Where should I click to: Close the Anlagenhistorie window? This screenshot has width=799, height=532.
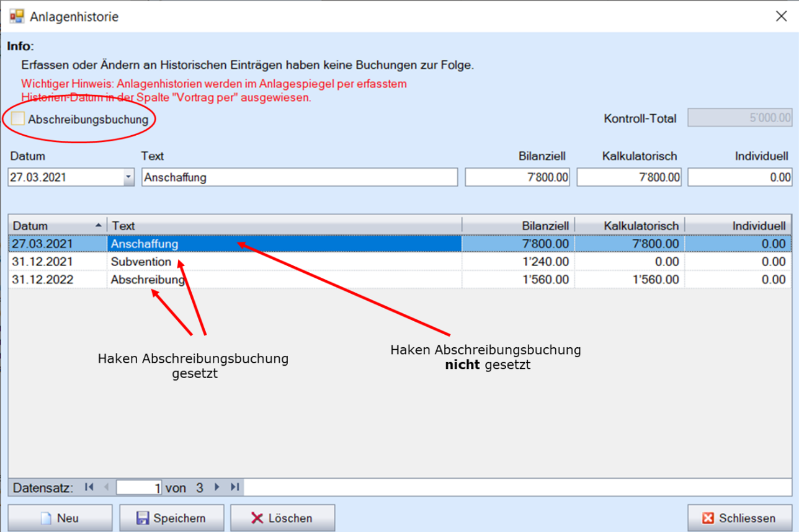point(781,17)
